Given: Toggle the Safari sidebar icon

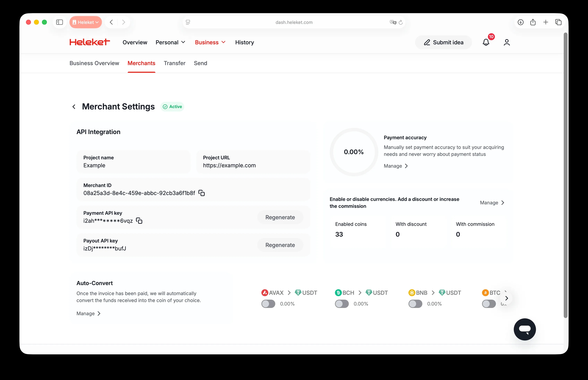Looking at the screenshot, I should [x=59, y=22].
